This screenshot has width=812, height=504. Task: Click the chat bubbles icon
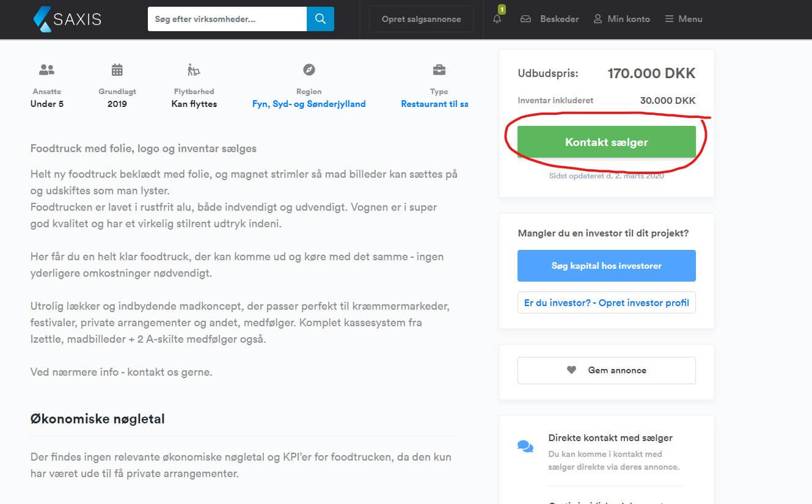525,447
